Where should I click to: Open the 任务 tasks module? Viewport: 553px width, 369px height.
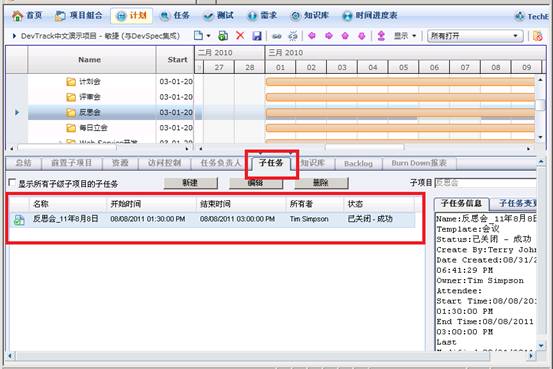[x=175, y=16]
